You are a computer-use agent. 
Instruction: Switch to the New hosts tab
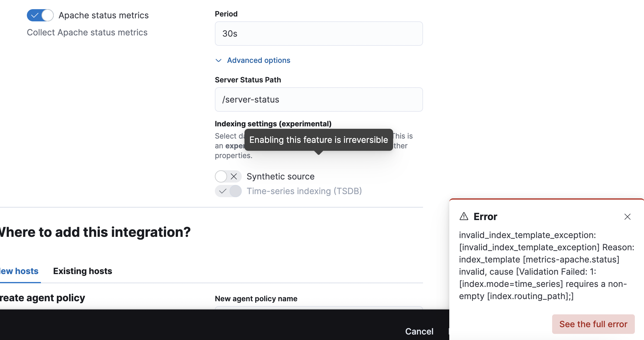(19, 271)
